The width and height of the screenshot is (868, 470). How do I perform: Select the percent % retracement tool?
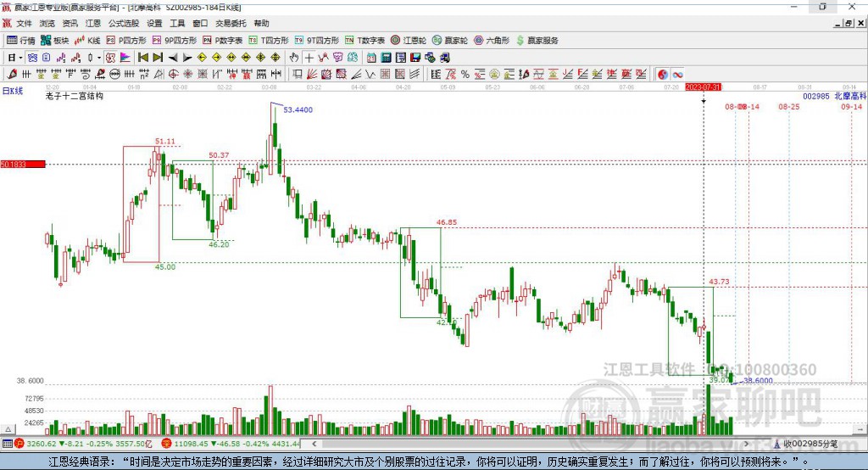pos(465,75)
